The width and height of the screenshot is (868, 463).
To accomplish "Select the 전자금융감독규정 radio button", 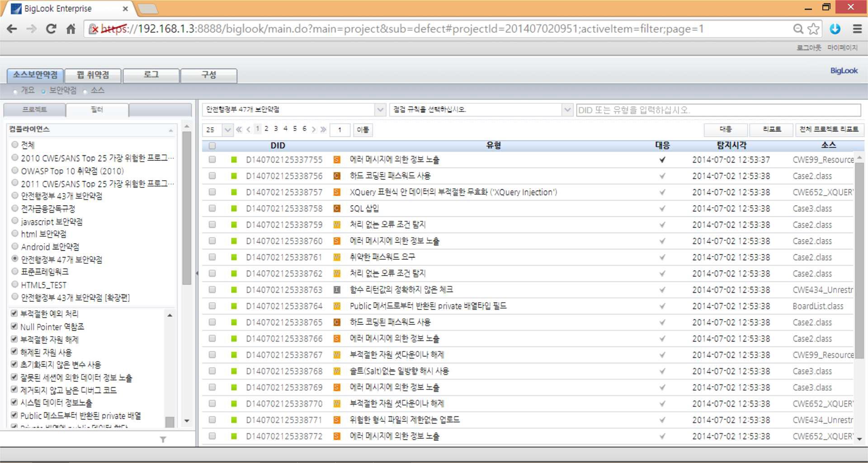I will [x=15, y=208].
